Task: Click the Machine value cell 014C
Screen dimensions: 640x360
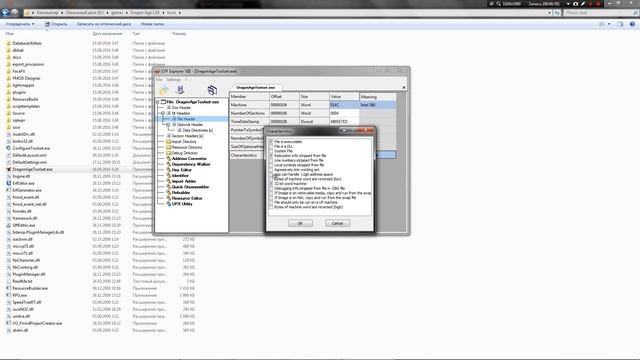Action: [344, 105]
